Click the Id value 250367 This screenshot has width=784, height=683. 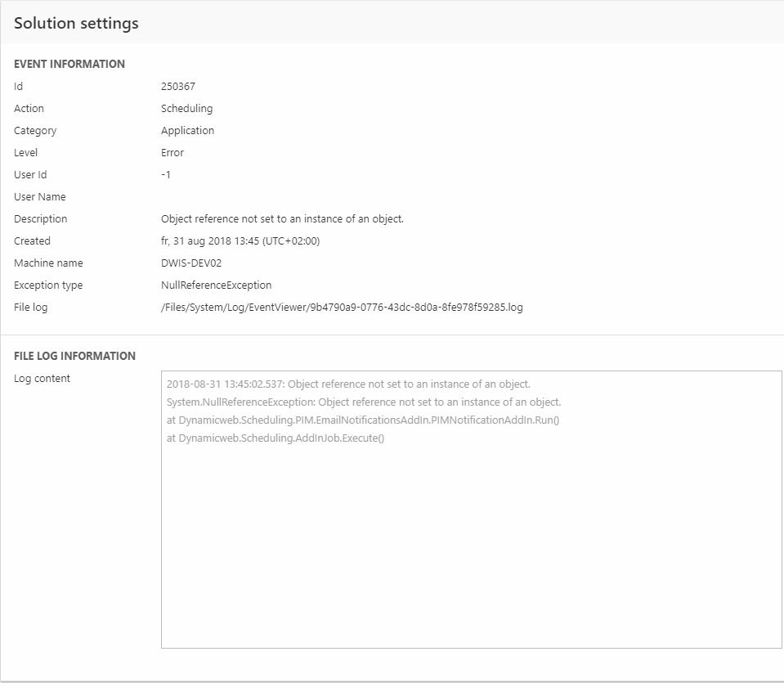pyautogui.click(x=178, y=87)
